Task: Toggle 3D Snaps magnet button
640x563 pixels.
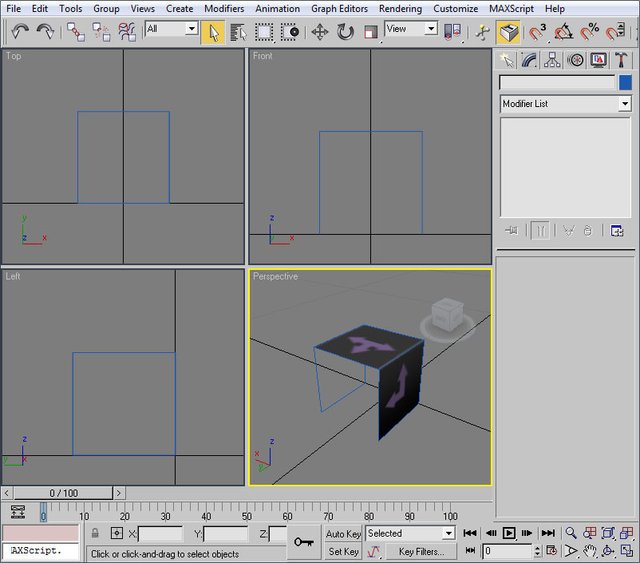Action: coord(538,31)
